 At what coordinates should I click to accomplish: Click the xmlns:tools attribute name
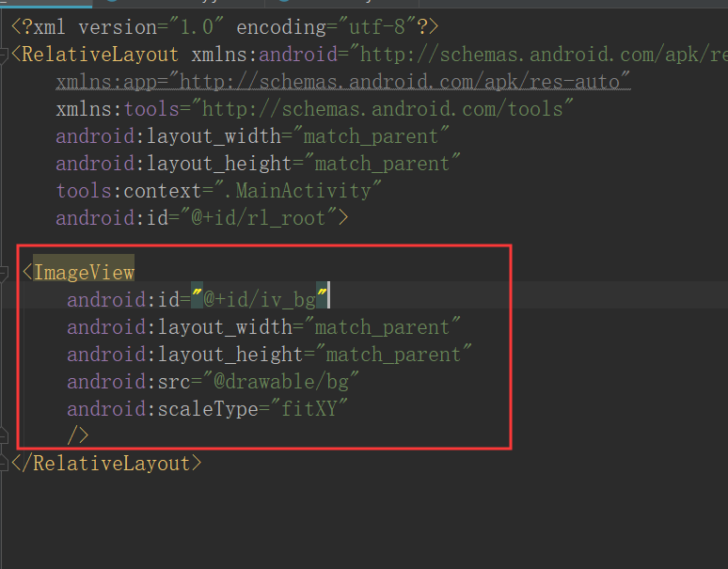pos(118,109)
